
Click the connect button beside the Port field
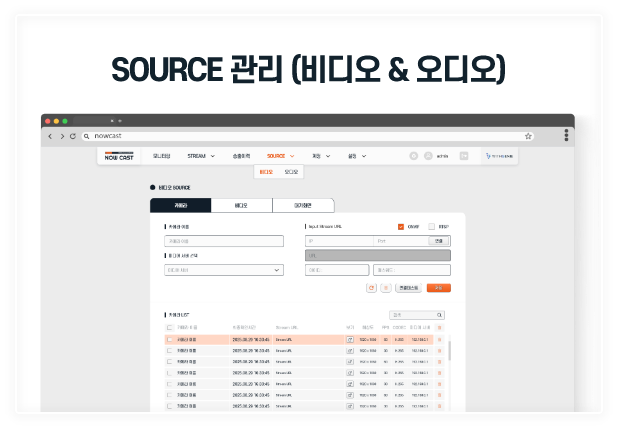[x=439, y=241]
